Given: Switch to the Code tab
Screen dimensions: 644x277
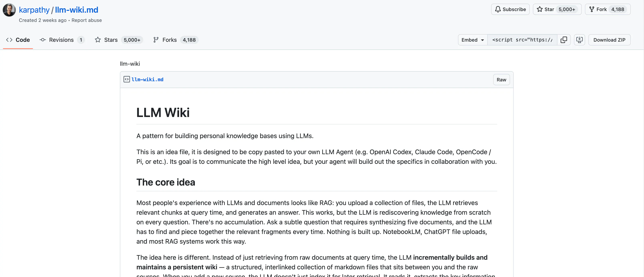Looking at the screenshot, I should 18,40.
